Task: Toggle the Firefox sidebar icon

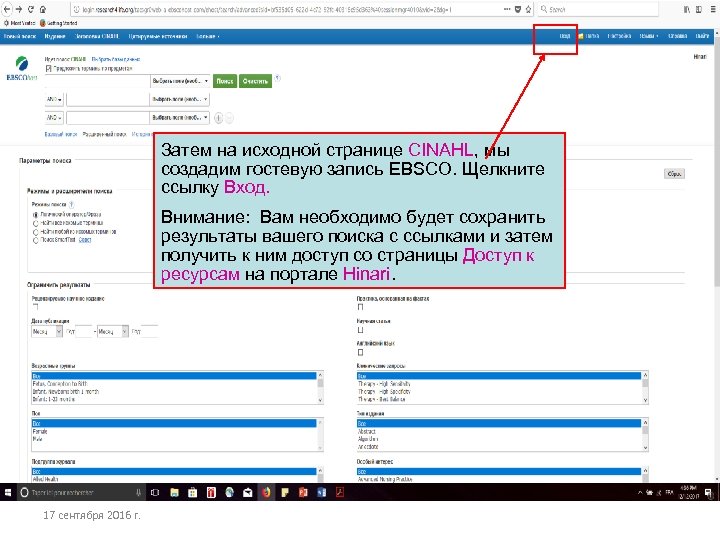Action: [698, 9]
